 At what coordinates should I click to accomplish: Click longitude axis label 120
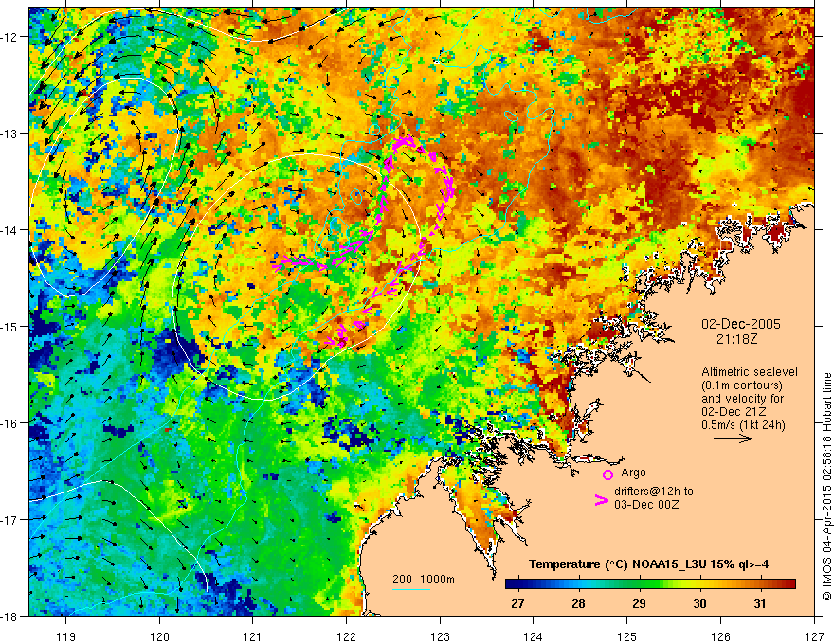pyautogui.click(x=159, y=636)
